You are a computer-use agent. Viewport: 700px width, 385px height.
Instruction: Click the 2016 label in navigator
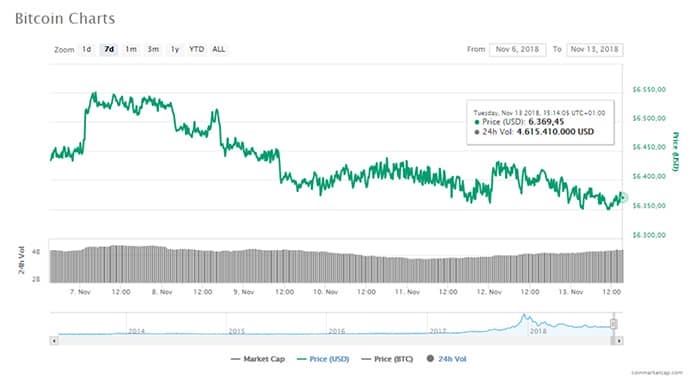(x=337, y=331)
